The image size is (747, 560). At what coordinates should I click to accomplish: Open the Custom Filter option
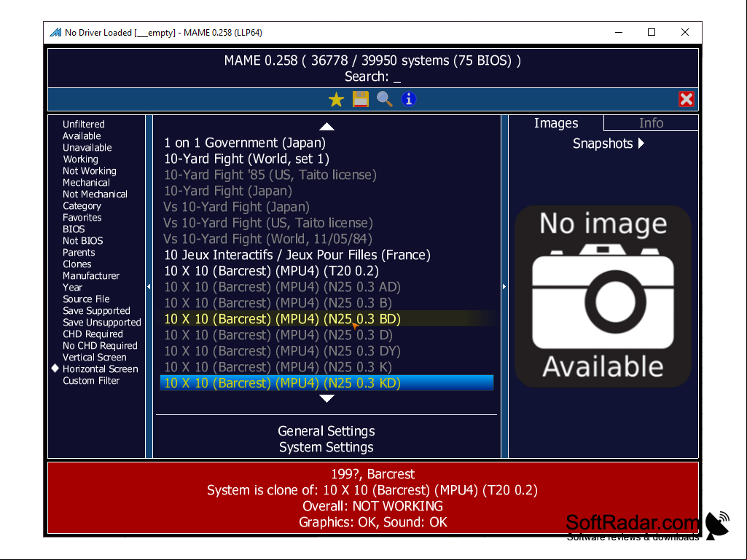click(91, 381)
